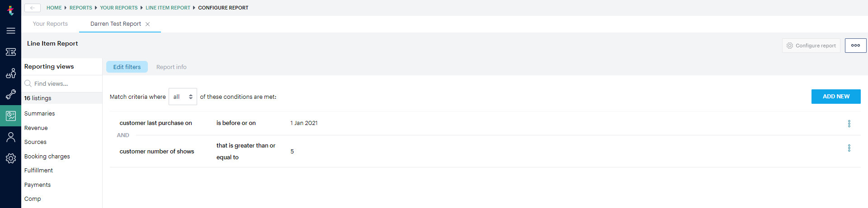Select the Revenue reporting view

click(x=36, y=128)
